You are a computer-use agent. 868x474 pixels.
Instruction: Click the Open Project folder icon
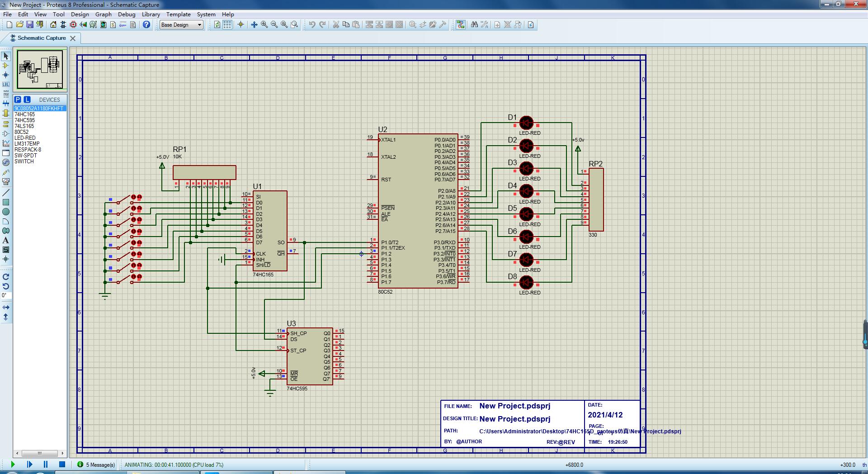pyautogui.click(x=19, y=25)
